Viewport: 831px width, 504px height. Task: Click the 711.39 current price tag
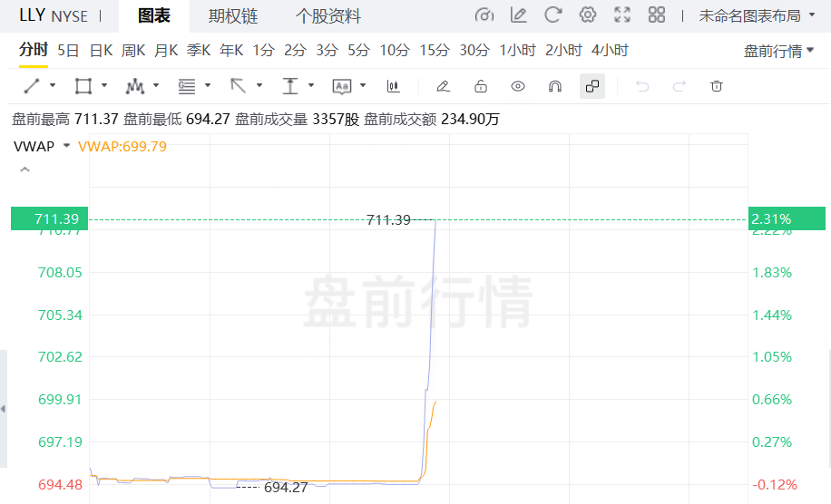click(x=49, y=218)
